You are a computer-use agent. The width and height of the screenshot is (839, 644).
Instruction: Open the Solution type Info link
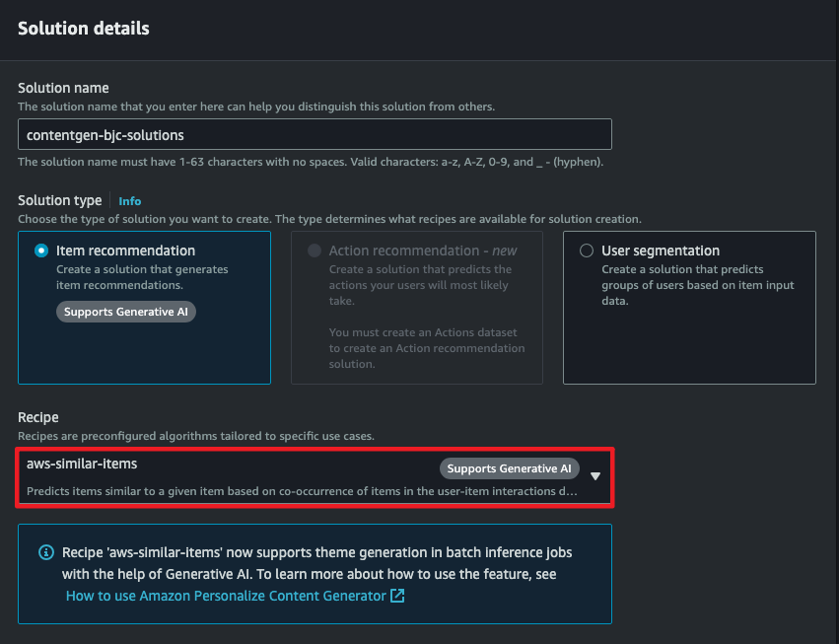130,201
